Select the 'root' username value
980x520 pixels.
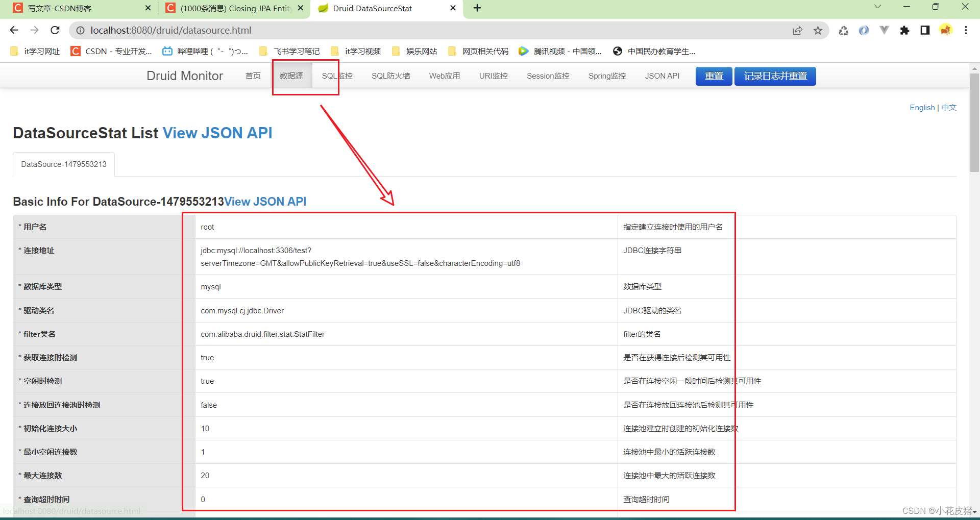tap(207, 227)
